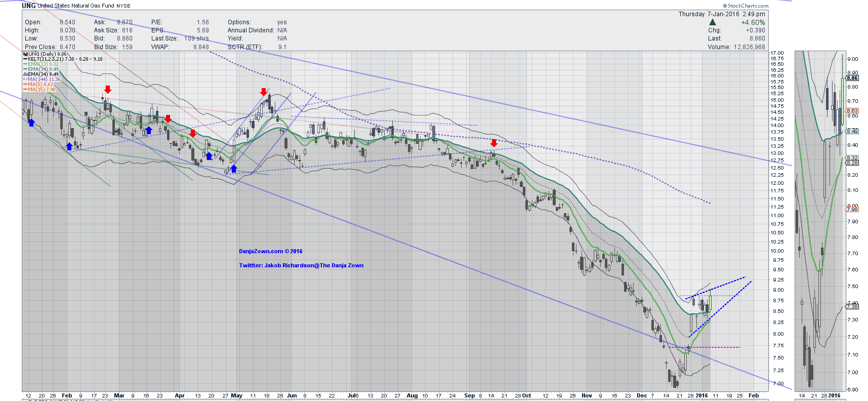Click the 17.00 label on the price axis
Viewport: 868px width, 401px height.
[777, 53]
